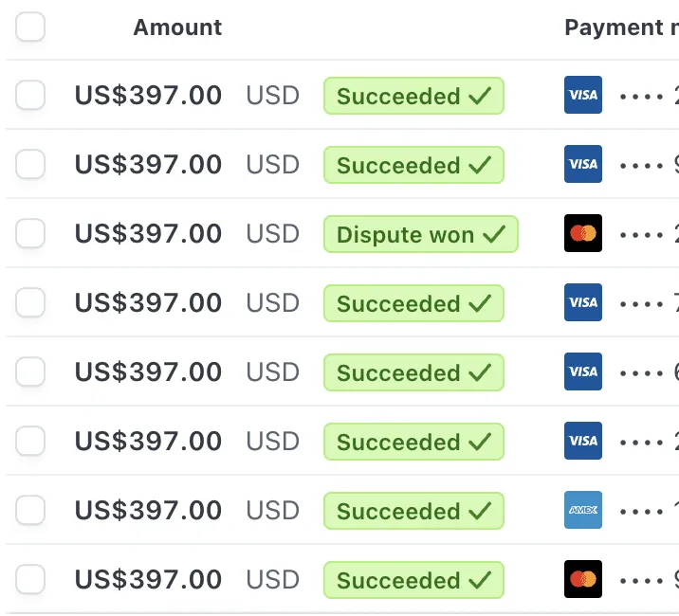Tick the checkbox in the first payment row
Image resolution: width=679 pixels, height=616 pixels.
pyautogui.click(x=30, y=95)
